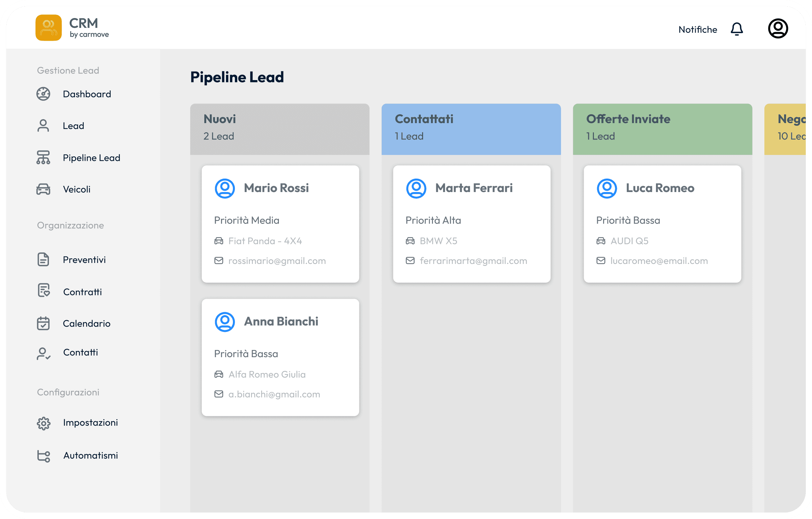This screenshot has height=519, width=812.
Task: Click the Pipeline Lead flowchart icon
Action: (43, 157)
